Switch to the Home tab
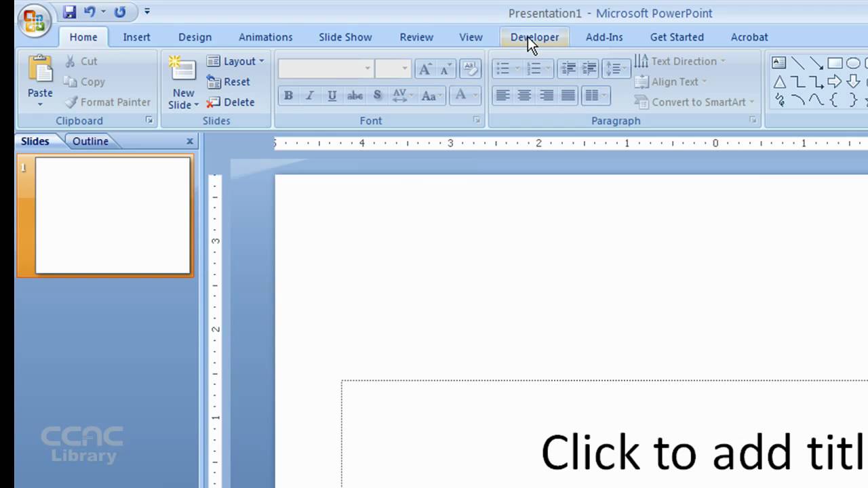Viewport: 868px width, 488px height. (x=83, y=37)
